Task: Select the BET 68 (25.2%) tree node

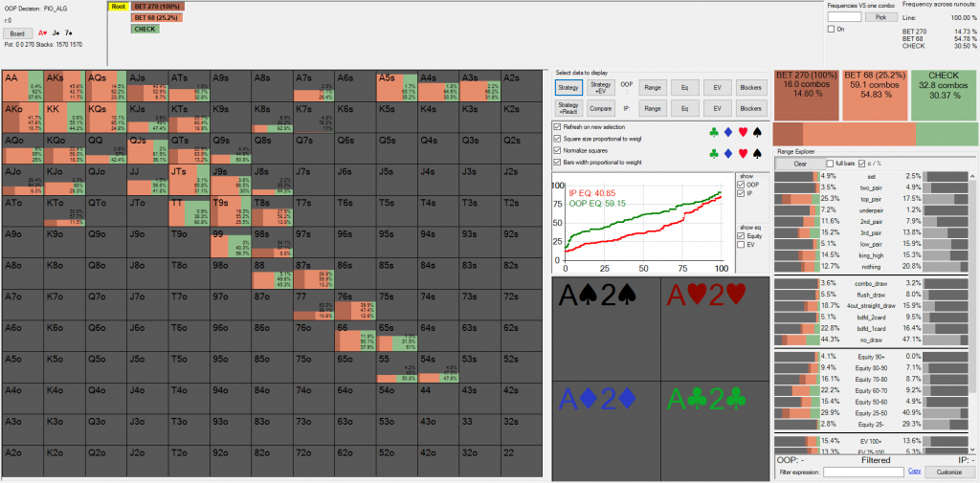Action: (x=157, y=17)
